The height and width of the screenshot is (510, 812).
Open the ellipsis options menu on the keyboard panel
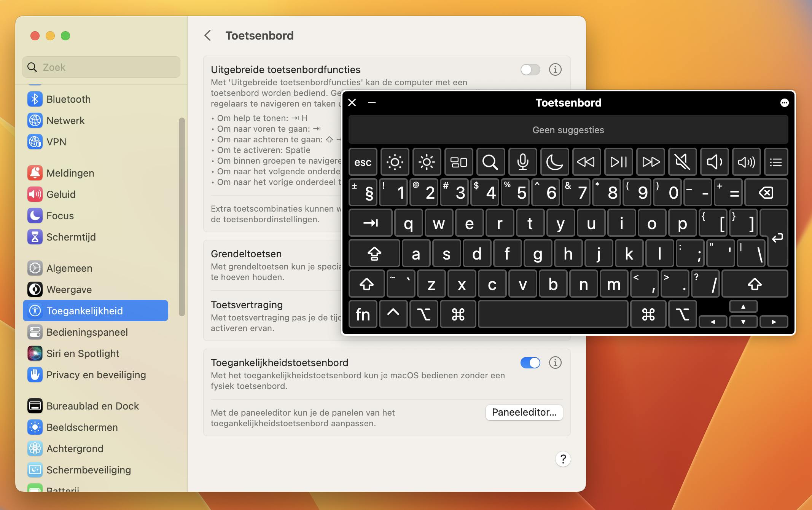[x=785, y=102]
